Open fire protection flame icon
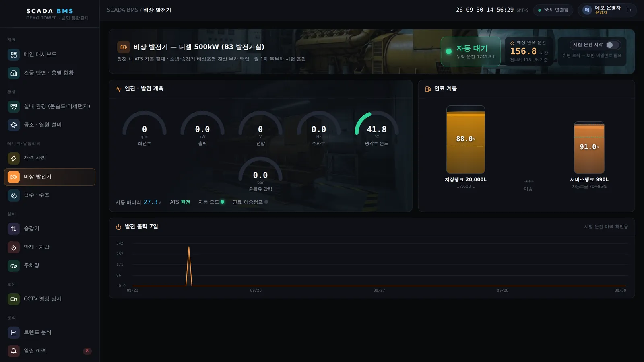 (x=14, y=247)
